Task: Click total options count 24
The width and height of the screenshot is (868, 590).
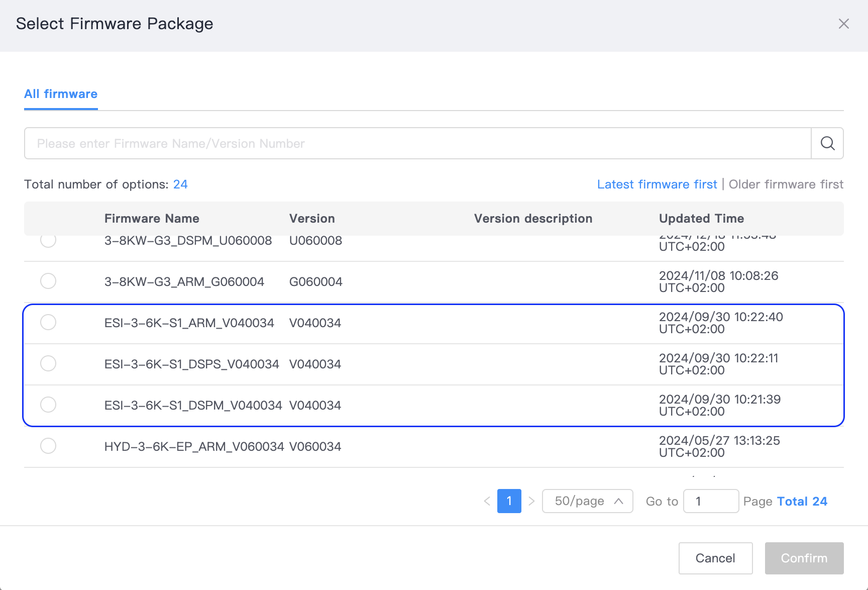Action: 180,184
